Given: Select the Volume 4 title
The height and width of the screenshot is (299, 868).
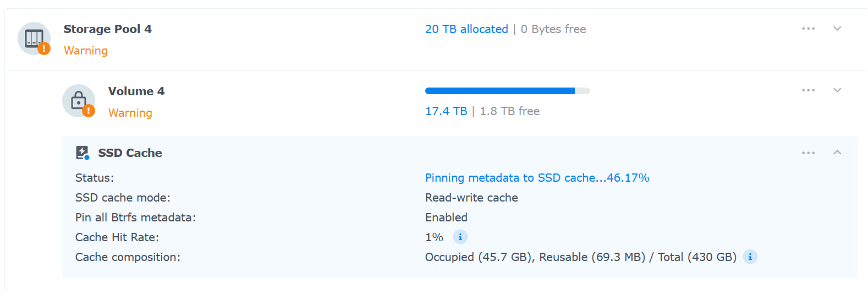Looking at the screenshot, I should click(136, 91).
